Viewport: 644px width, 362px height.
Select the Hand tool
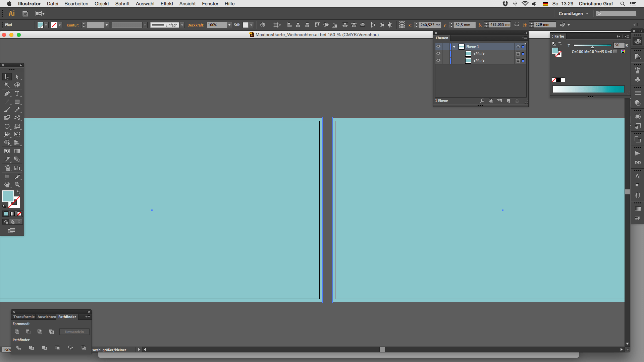point(7,185)
